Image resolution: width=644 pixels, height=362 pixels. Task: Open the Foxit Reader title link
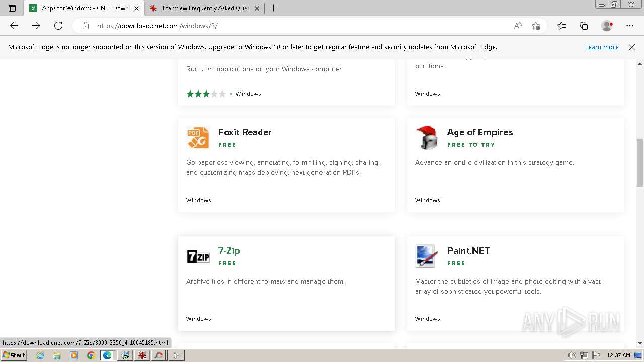pos(245,132)
